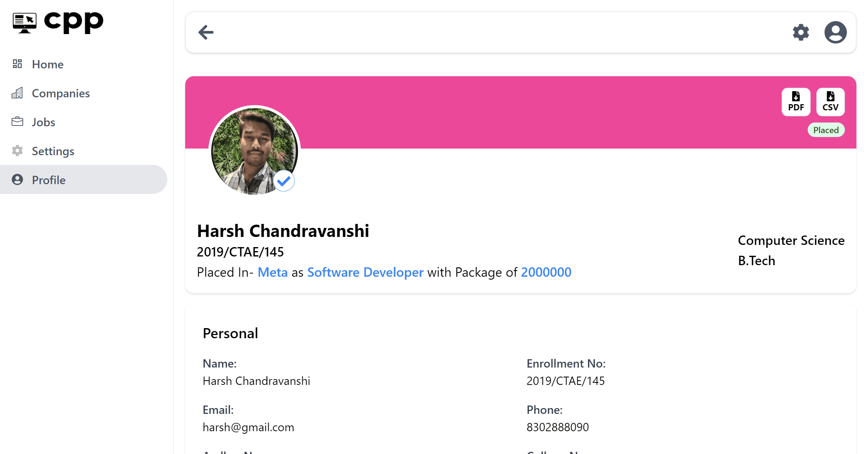Click the blue verified checkmark badge
Screen dimensions: 868x454
click(x=284, y=181)
